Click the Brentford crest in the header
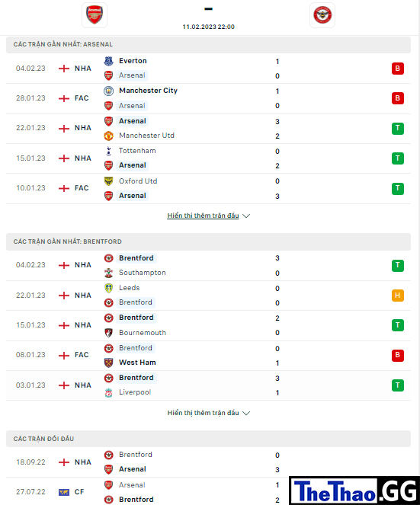Screen dimensions: 420x505 [x=322, y=15]
